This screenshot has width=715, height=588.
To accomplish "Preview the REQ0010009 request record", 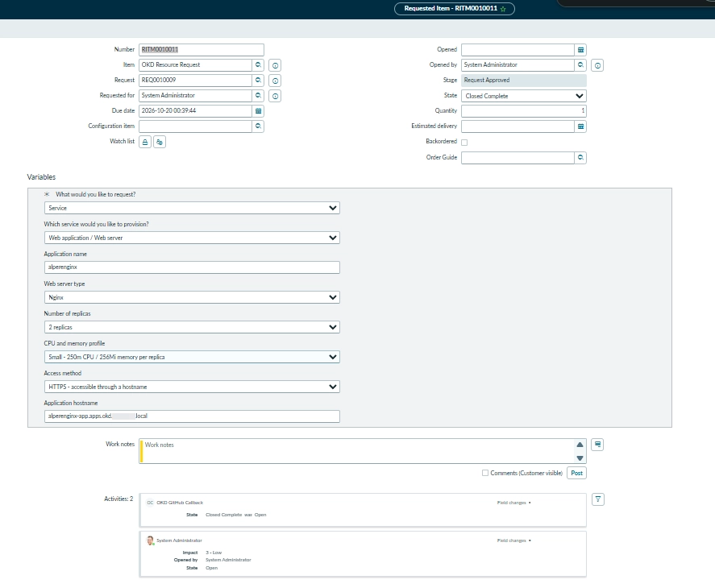I will pos(275,81).
